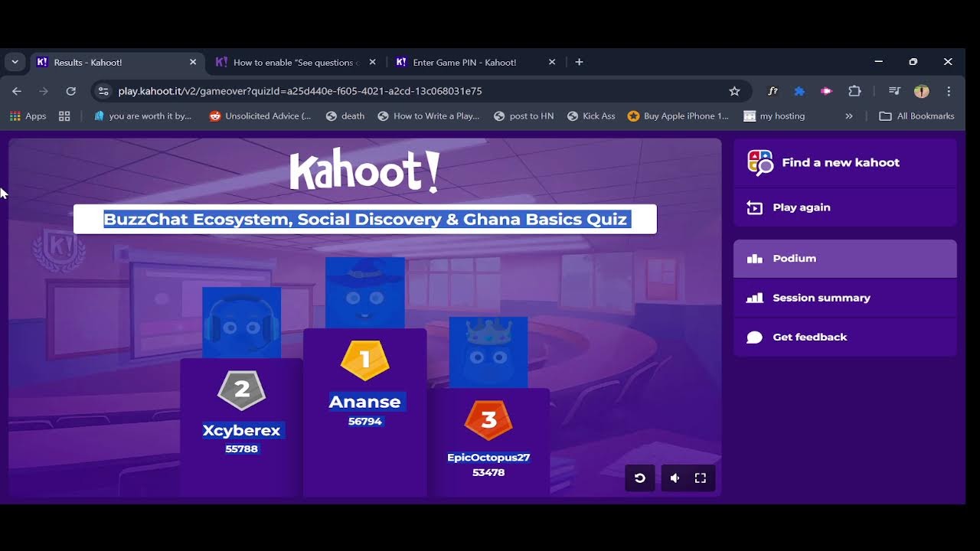Click the tab groups grid icon

(x=64, y=116)
